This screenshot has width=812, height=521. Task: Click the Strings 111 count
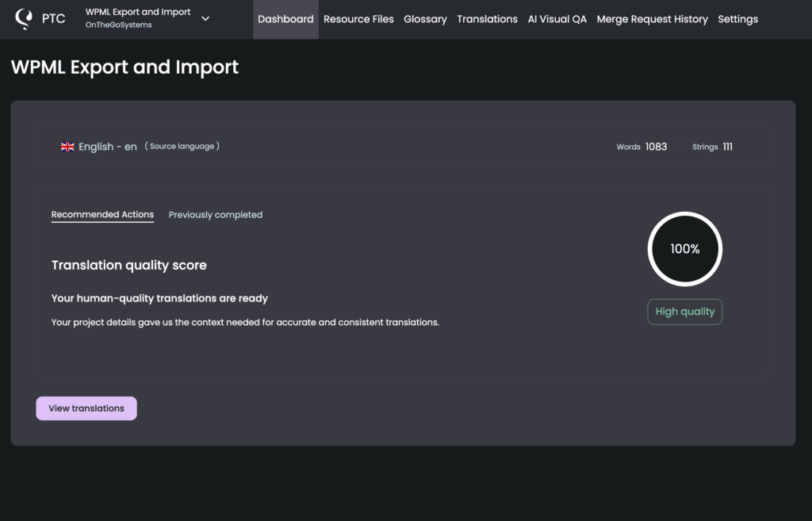click(x=712, y=147)
